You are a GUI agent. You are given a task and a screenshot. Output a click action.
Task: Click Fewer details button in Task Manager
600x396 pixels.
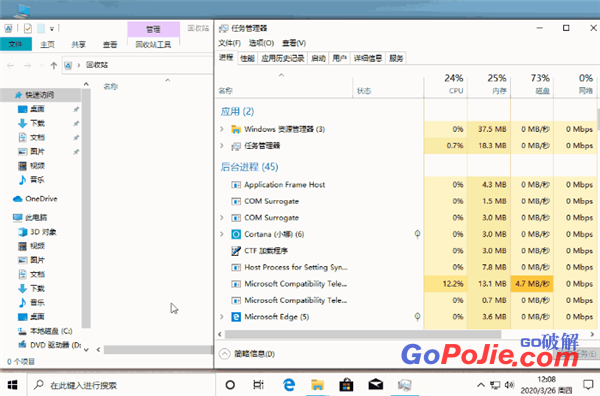[x=247, y=354]
